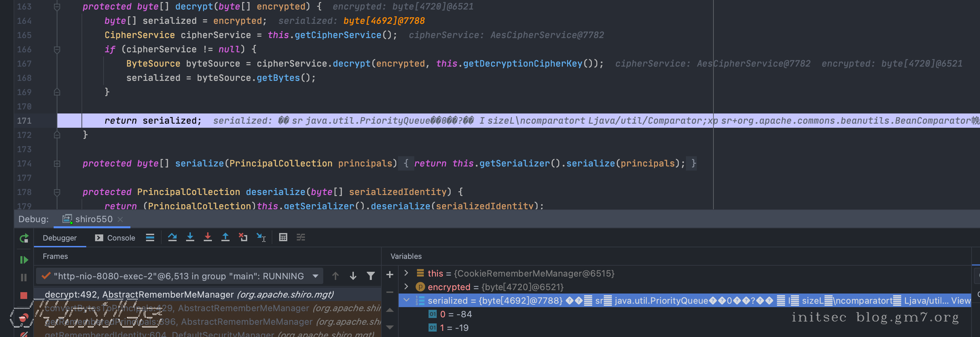Click the Rerun shiro550 icon
Viewport: 980px width, 337px height.
[24, 238]
